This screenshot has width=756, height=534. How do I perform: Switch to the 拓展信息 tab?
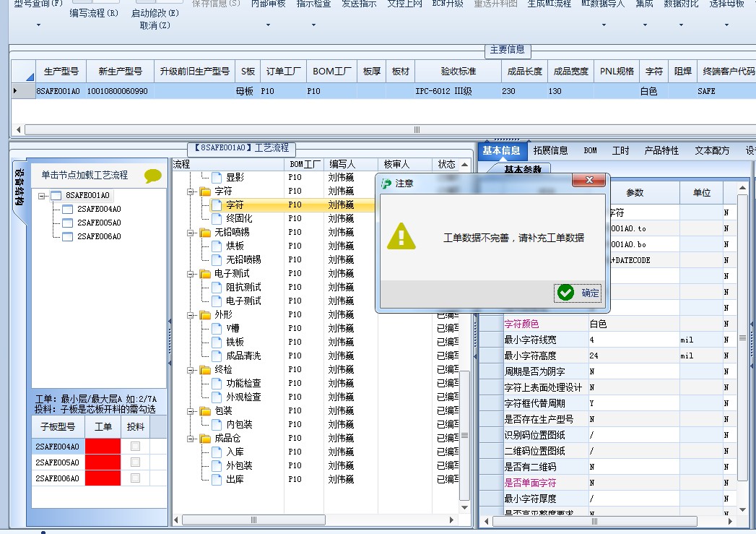550,150
